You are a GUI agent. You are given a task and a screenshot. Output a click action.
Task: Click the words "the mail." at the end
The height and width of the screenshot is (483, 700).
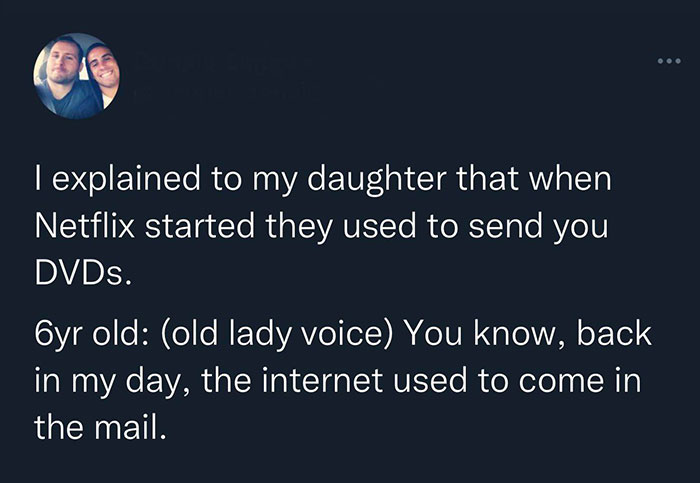100,426
